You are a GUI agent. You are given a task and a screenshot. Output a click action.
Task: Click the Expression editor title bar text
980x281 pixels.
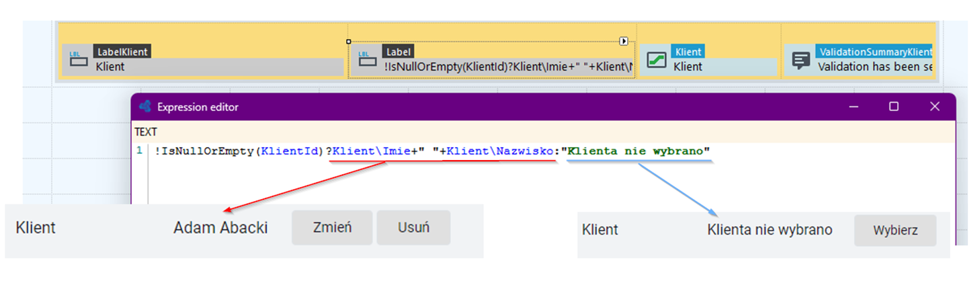[x=198, y=107]
